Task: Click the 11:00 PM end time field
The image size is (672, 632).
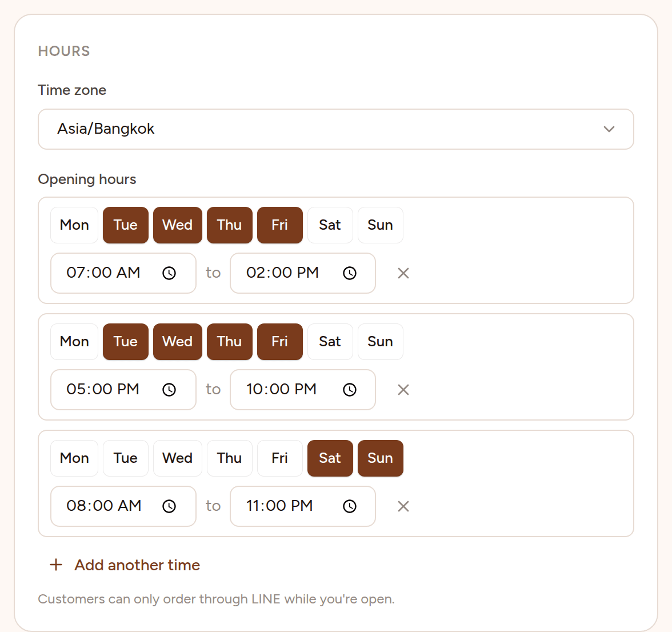Action: point(303,506)
